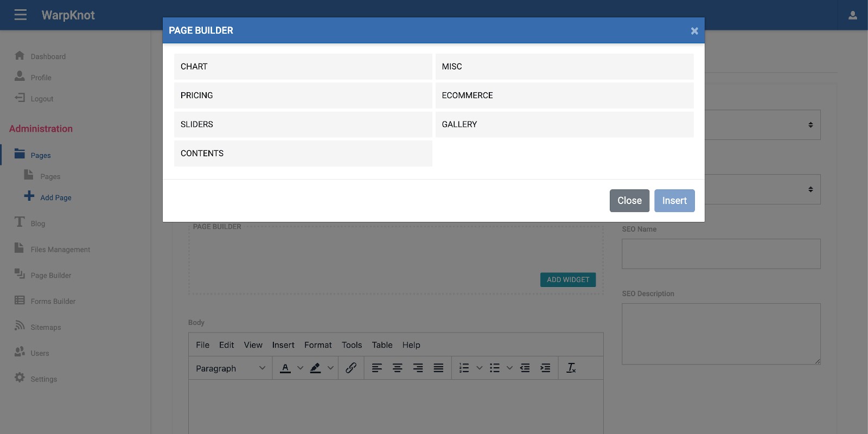This screenshot has width=868, height=434.
Task: Expand the ECOMMERCE widget category
Action: coord(564,95)
